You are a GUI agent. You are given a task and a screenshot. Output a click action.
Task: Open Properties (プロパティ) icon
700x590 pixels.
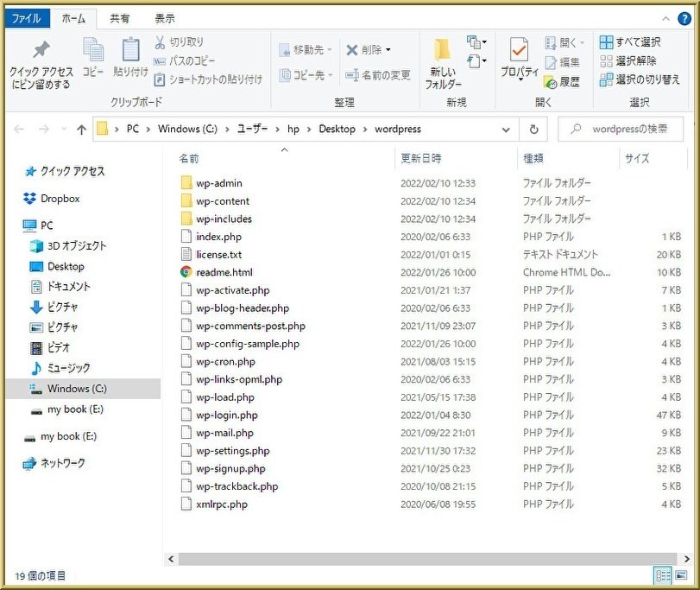(x=520, y=60)
